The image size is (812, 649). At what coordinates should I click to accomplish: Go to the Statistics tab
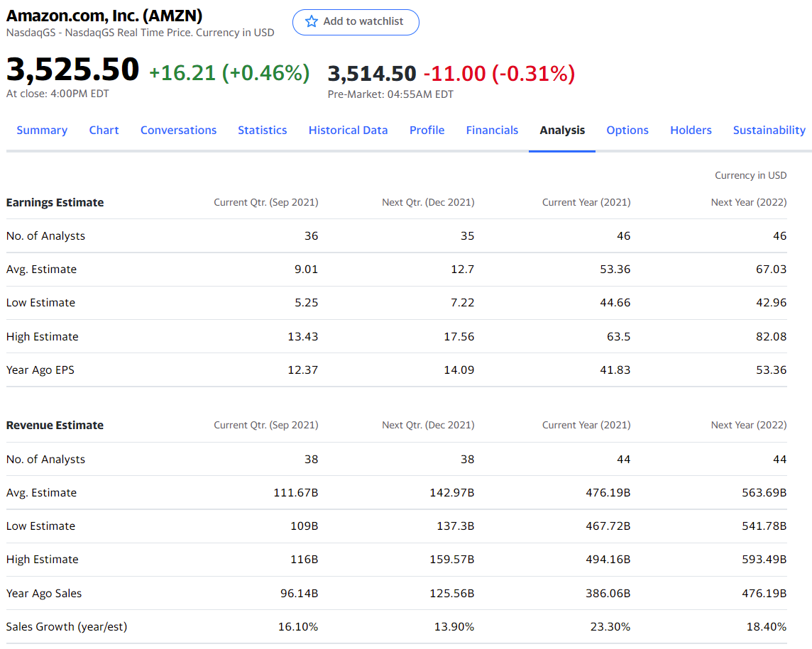(263, 130)
